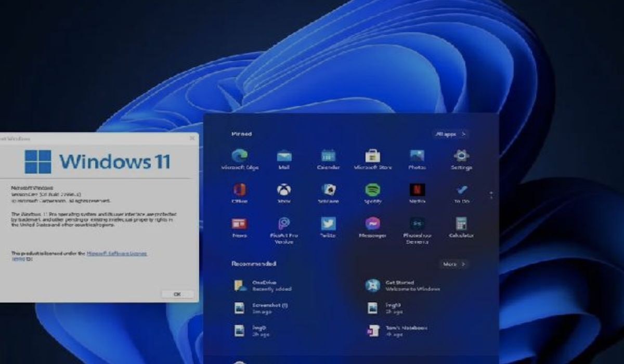Open the Settings gear icon
Viewport: 624px width, 364px height.
(x=461, y=156)
